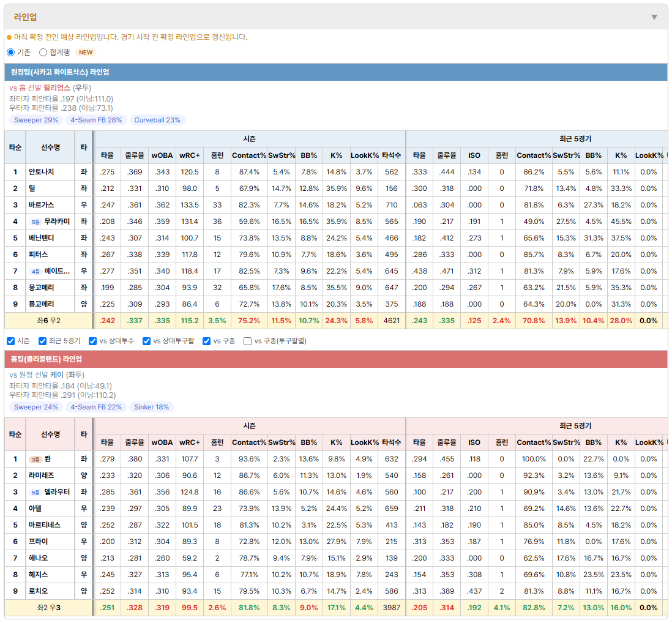Select player 안토나치 in the lineup
Image resolution: width=672 pixels, height=623 pixels.
(x=41, y=172)
